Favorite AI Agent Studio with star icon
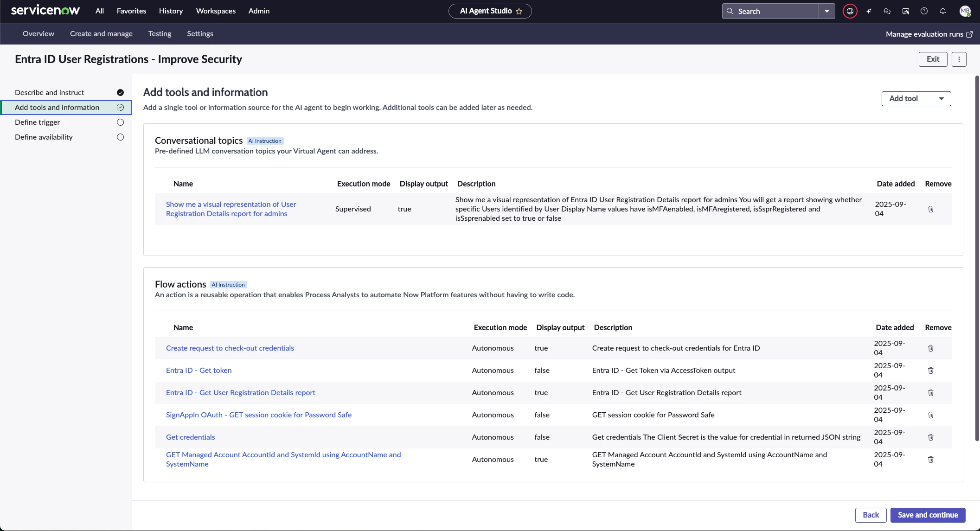The image size is (980, 531). point(519,11)
